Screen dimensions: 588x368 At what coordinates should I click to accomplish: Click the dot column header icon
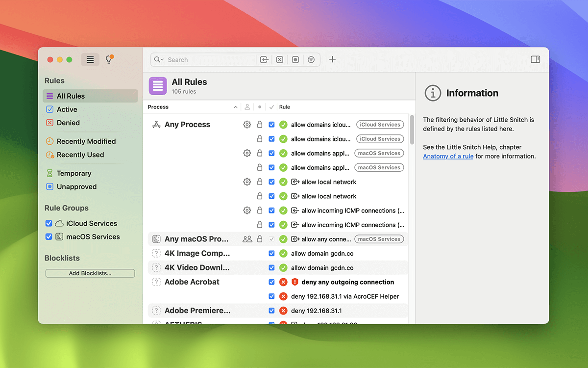pos(260,107)
